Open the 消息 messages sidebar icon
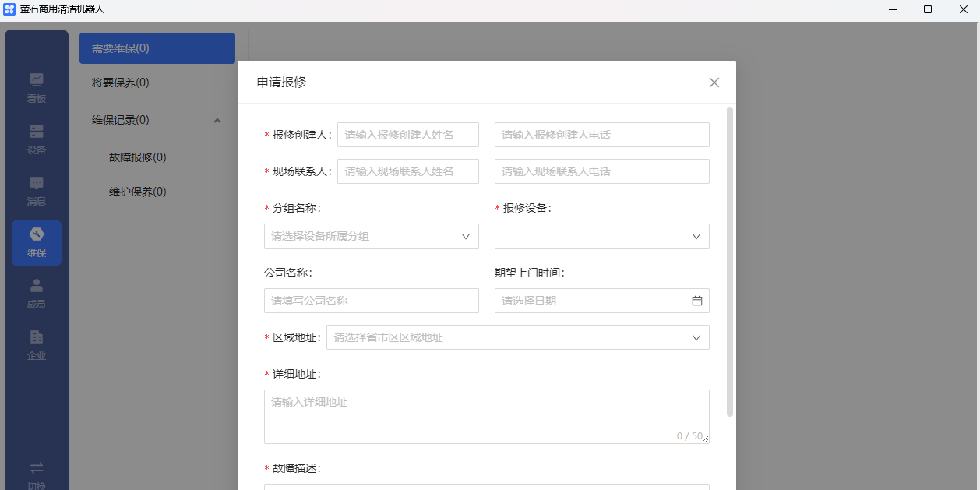The width and height of the screenshot is (980, 490). point(37,183)
